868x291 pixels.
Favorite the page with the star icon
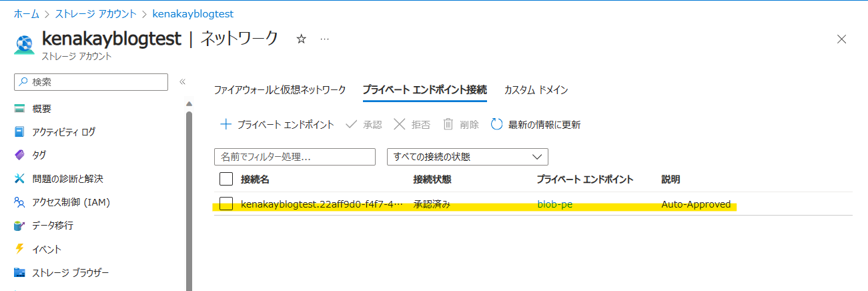click(x=301, y=39)
